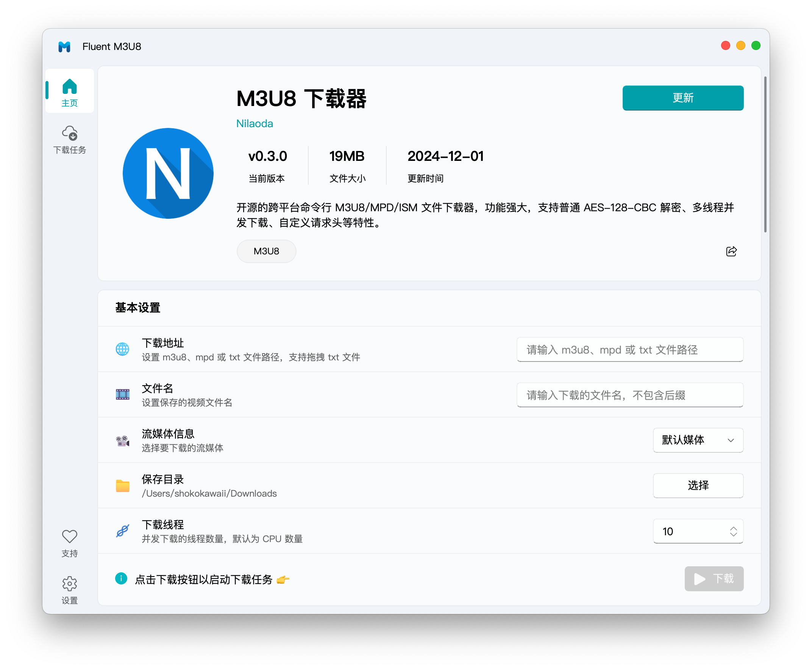
Task: Click the info icon before the download hint
Action: [122, 579]
